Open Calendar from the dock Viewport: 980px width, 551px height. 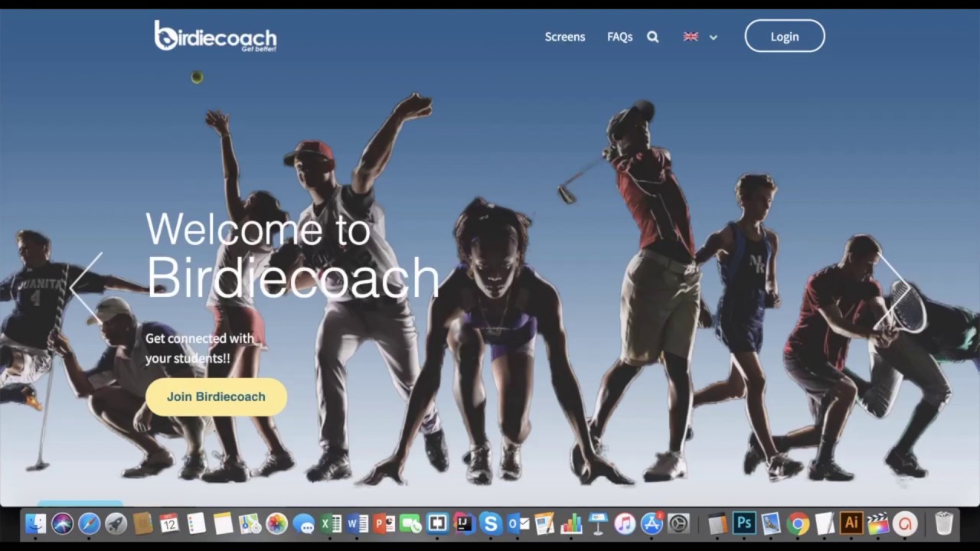click(x=169, y=523)
